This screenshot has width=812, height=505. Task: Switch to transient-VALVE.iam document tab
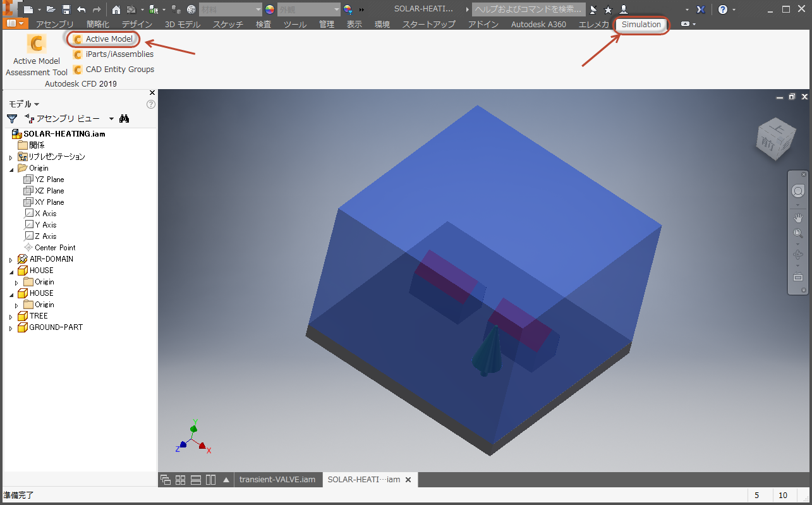coord(277,480)
